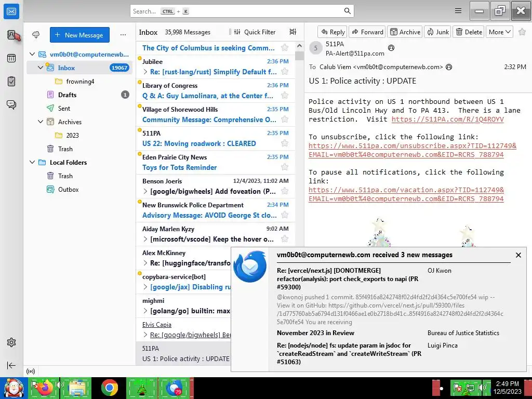The width and height of the screenshot is (532, 399).
Task: Open the Sent folder
Action: 64,108
